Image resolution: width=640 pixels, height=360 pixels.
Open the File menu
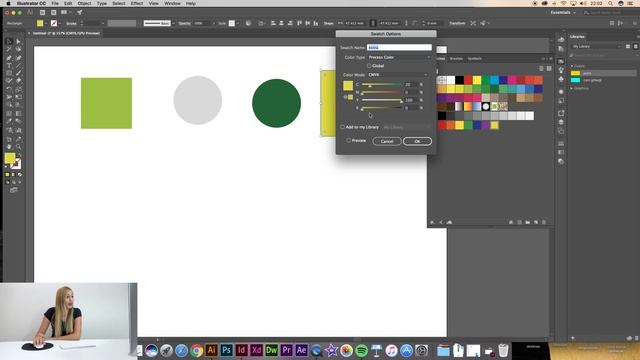[x=55, y=3]
